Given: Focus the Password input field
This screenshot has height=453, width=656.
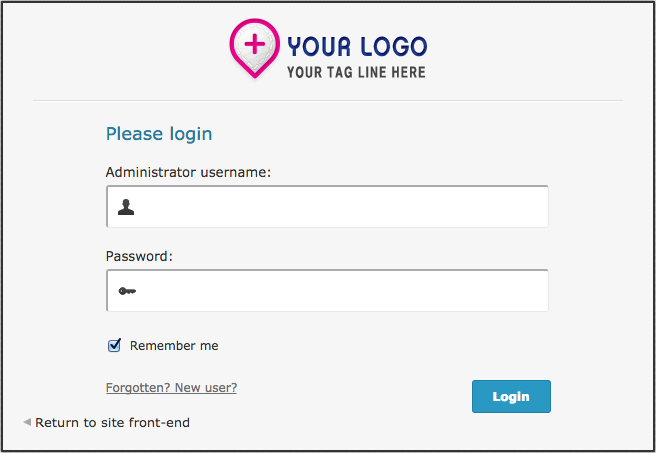Looking at the screenshot, I should 340,291.
